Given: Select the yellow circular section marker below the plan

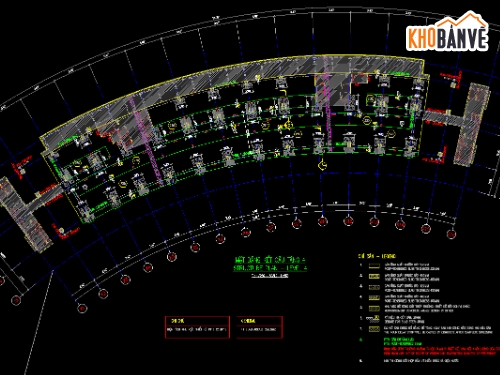Looking at the screenshot, I should click(322, 165).
